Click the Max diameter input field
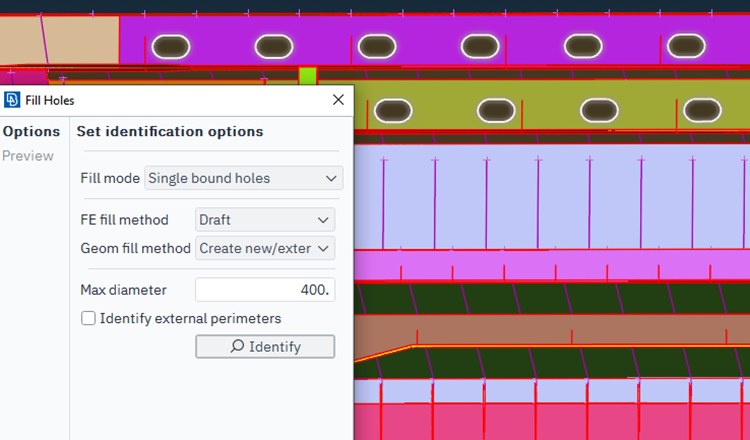The image size is (750, 440). coord(265,290)
